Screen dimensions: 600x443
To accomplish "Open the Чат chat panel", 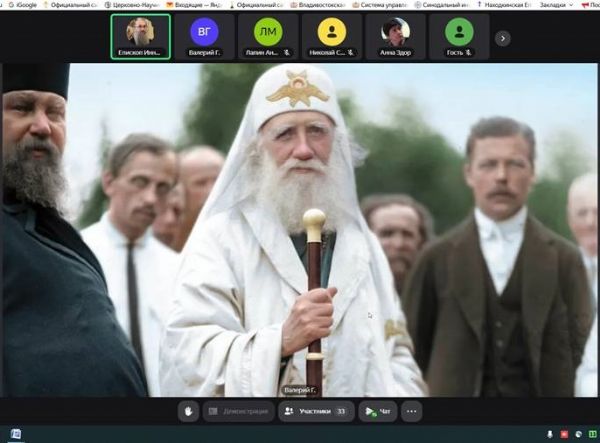I will [378, 411].
